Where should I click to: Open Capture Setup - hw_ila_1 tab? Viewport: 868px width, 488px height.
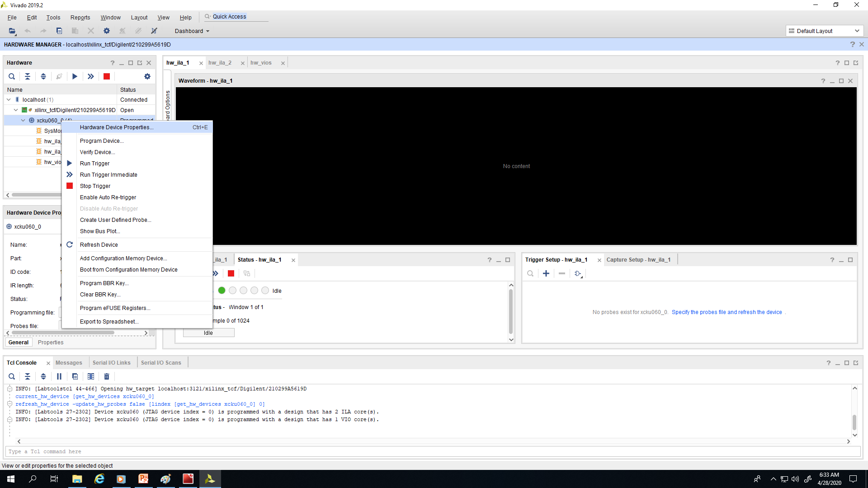pos(638,260)
